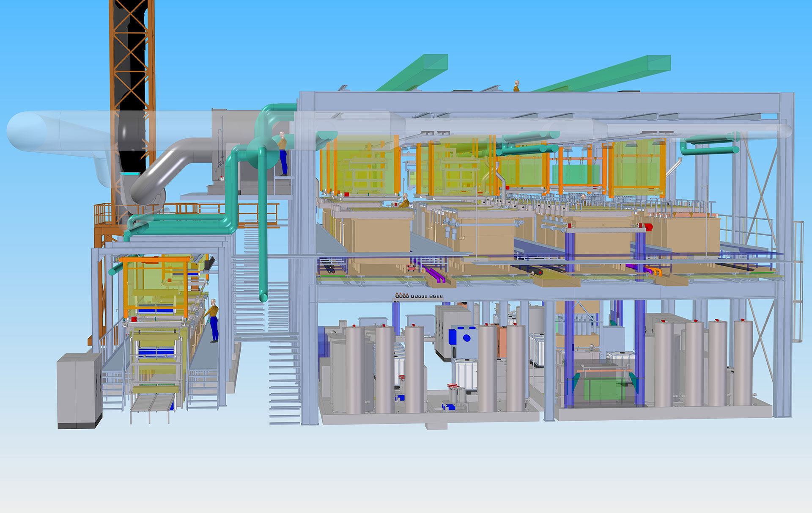Select the worker figure standing on the roof
Viewport: 812px width, 513px height.
coord(516,86)
